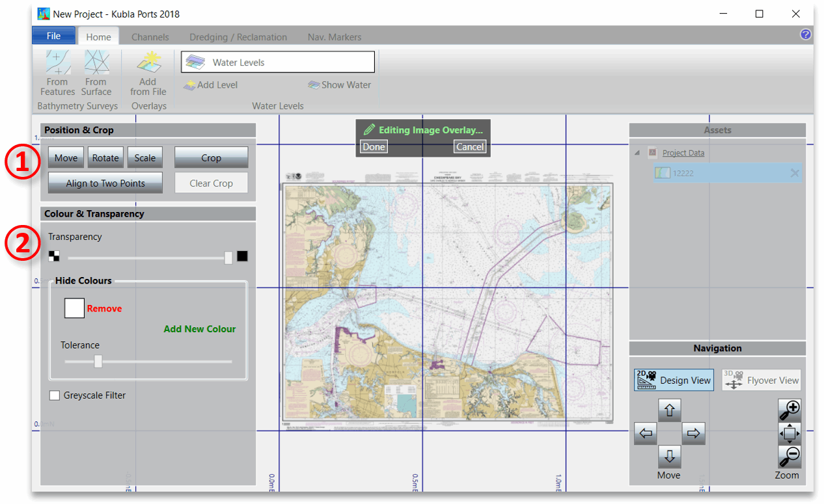Zoom out with the magnifier minus
The width and height of the screenshot is (824, 504).
pyautogui.click(x=790, y=457)
